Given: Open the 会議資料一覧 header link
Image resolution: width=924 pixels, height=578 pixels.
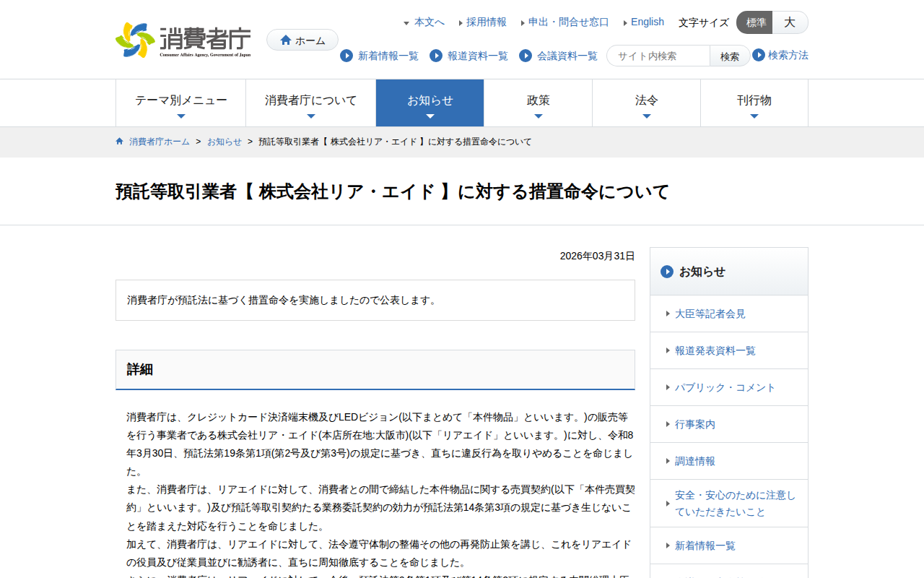Looking at the screenshot, I should [567, 56].
